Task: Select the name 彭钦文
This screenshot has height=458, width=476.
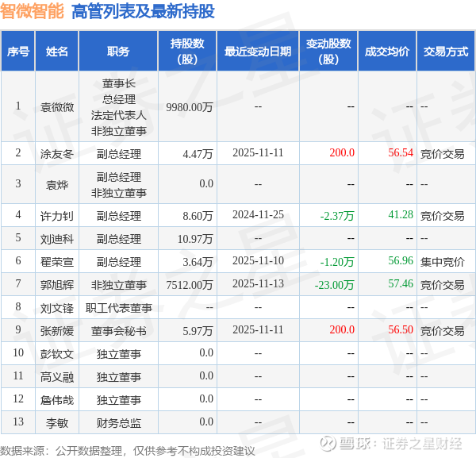Action: pos(57,353)
